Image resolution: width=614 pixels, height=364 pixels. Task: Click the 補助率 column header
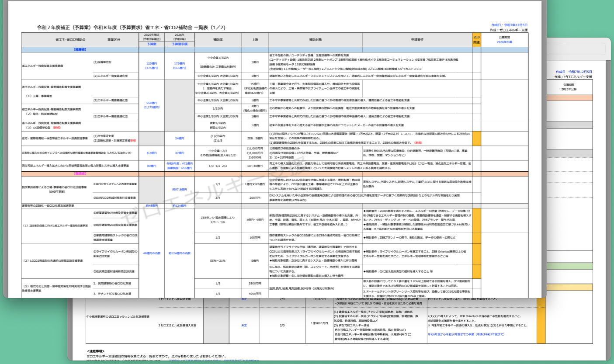[218, 39]
